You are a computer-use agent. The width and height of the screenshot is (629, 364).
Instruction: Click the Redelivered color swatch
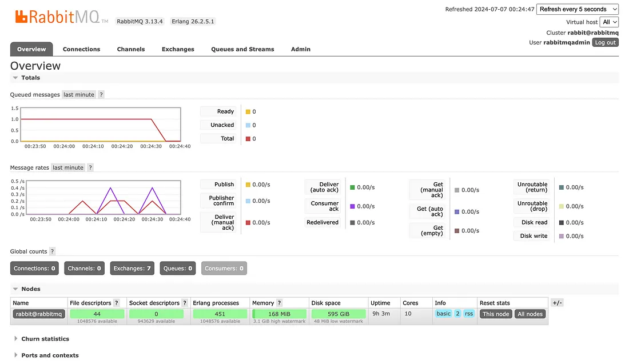click(x=353, y=222)
